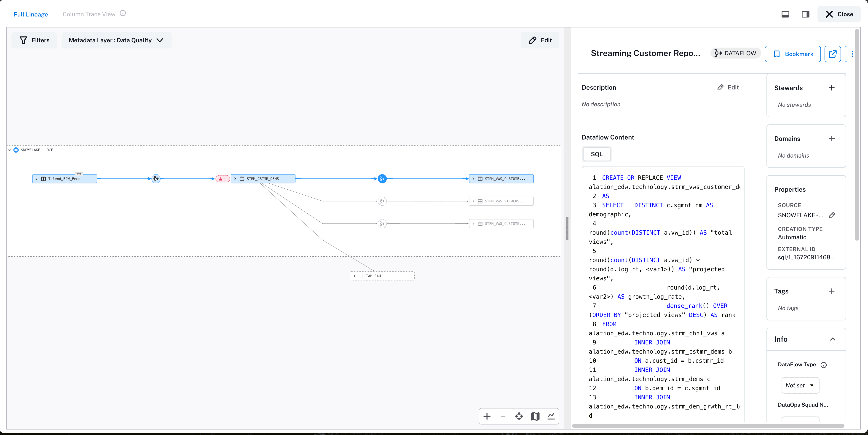Click the zoom-in plus icon on canvas
Image resolution: width=868 pixels, height=435 pixels.
486,416
